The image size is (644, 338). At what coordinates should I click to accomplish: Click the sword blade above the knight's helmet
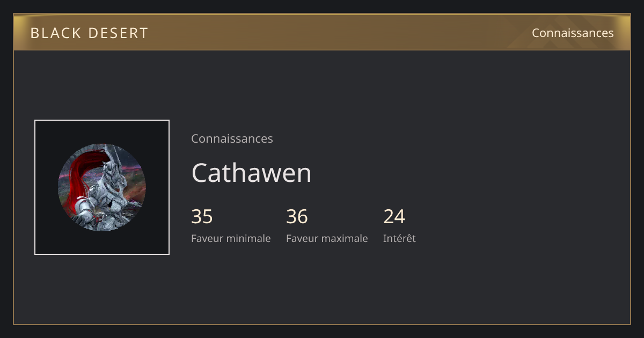[x=115, y=155]
